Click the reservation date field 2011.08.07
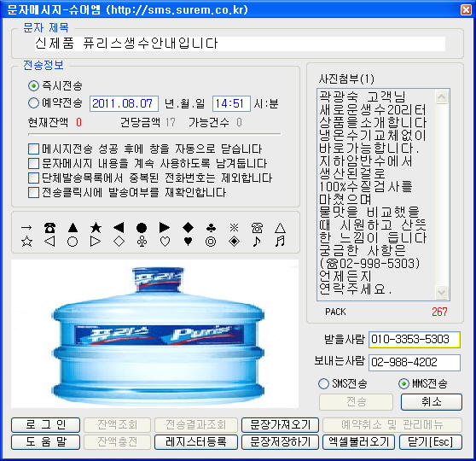 point(124,103)
